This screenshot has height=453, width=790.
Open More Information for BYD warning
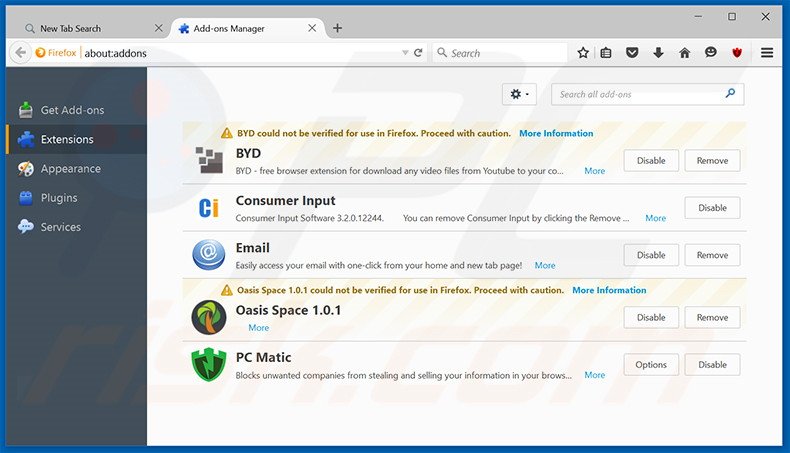coord(556,133)
